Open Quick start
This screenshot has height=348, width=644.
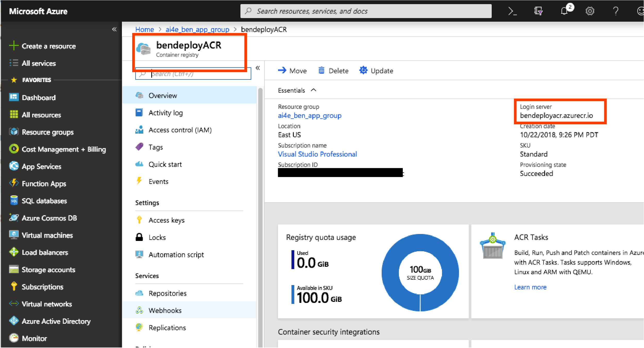189,164
